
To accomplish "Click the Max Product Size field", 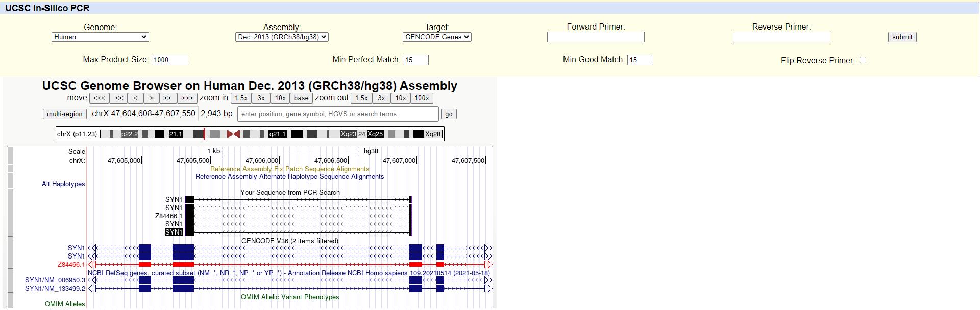I will (170, 60).
